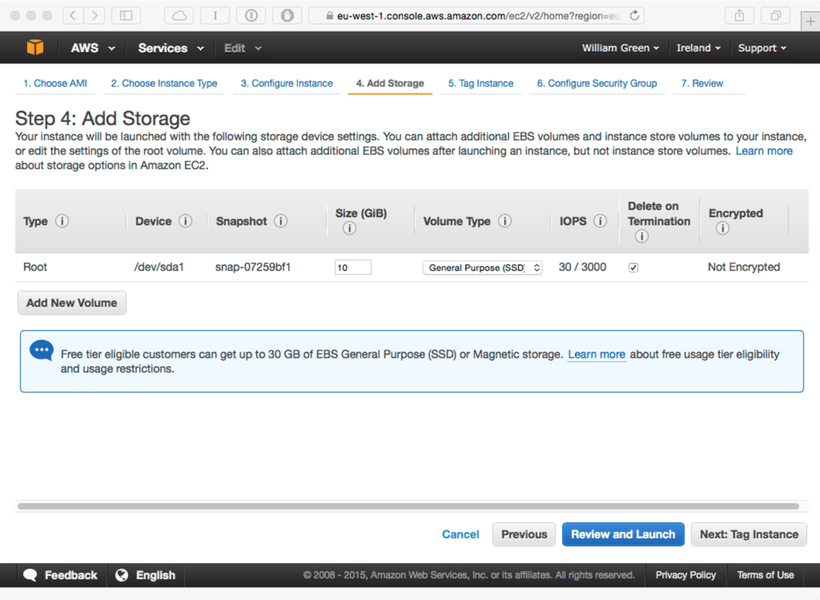Open the Safari share icon
This screenshot has width=820, height=600.
click(739, 15)
